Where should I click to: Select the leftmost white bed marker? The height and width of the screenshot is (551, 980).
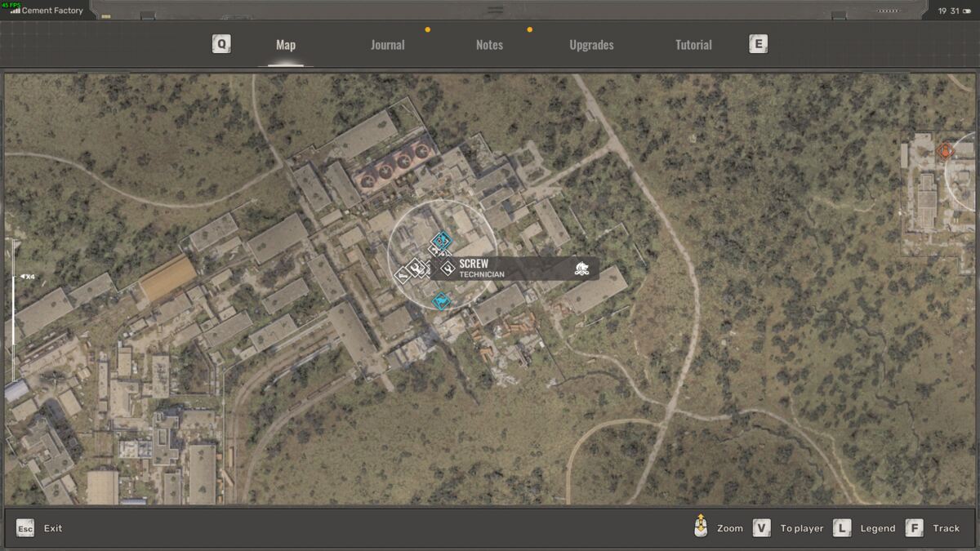pyautogui.click(x=402, y=275)
